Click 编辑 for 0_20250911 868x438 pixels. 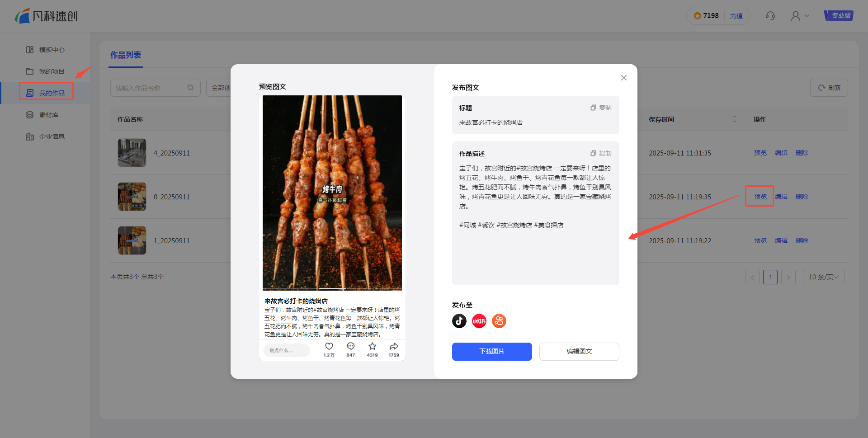coord(781,197)
